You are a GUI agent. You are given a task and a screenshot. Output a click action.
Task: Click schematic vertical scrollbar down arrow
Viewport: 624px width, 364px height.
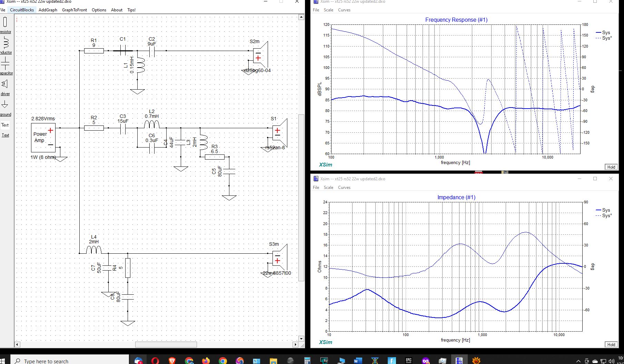tap(301, 338)
